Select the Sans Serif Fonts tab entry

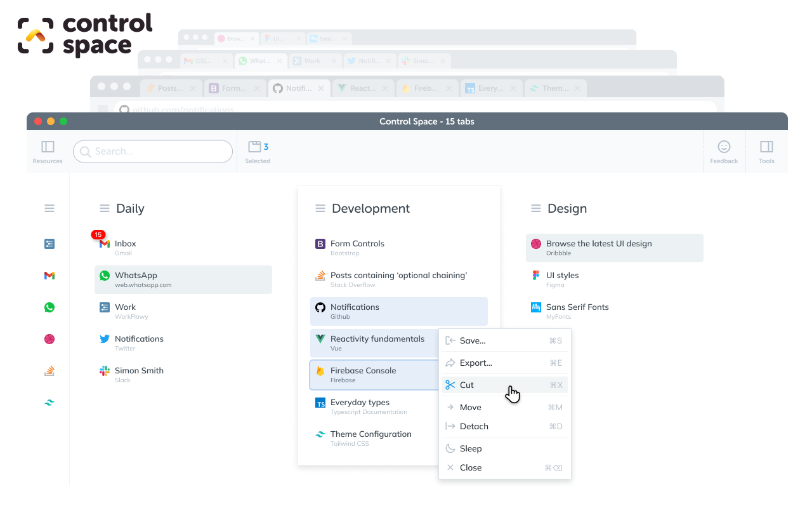coord(577,311)
